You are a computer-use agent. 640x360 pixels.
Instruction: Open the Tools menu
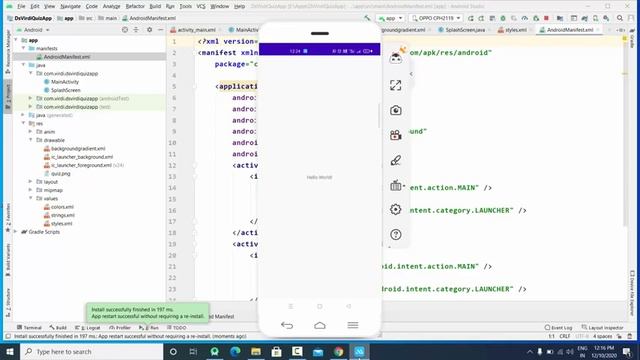point(185,6)
